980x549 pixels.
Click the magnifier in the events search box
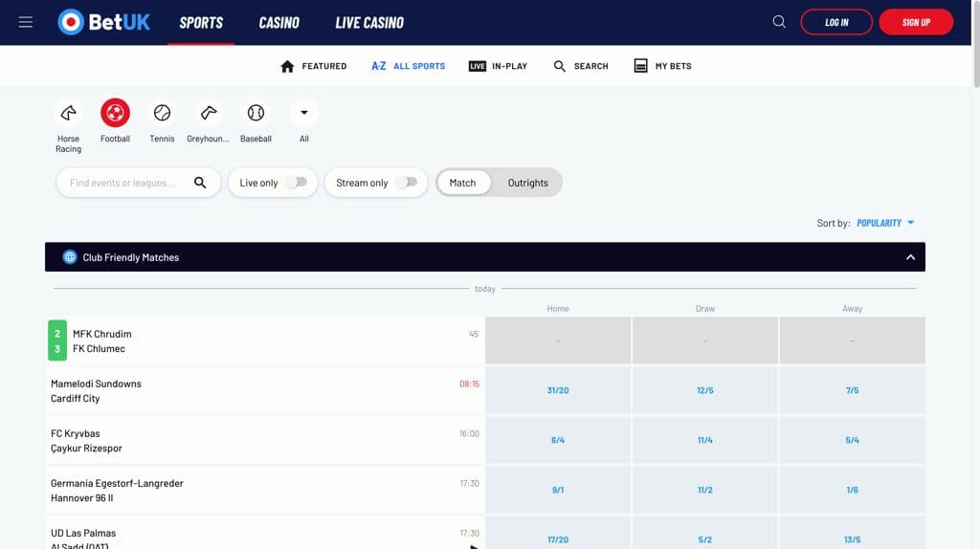pyautogui.click(x=200, y=183)
